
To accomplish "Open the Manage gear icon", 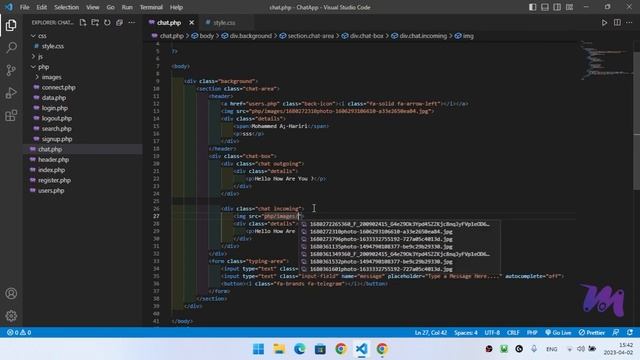I will [11, 316].
